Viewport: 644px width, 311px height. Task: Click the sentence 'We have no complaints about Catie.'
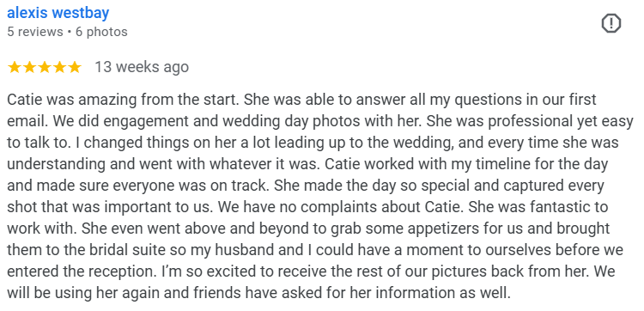pos(342,207)
